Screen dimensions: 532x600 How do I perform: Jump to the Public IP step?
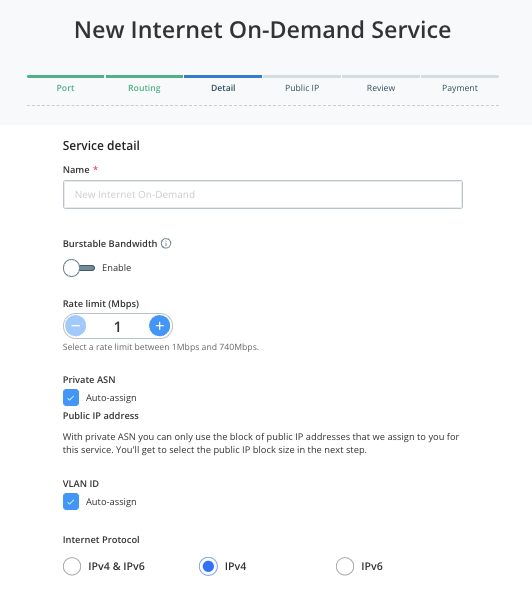302,88
